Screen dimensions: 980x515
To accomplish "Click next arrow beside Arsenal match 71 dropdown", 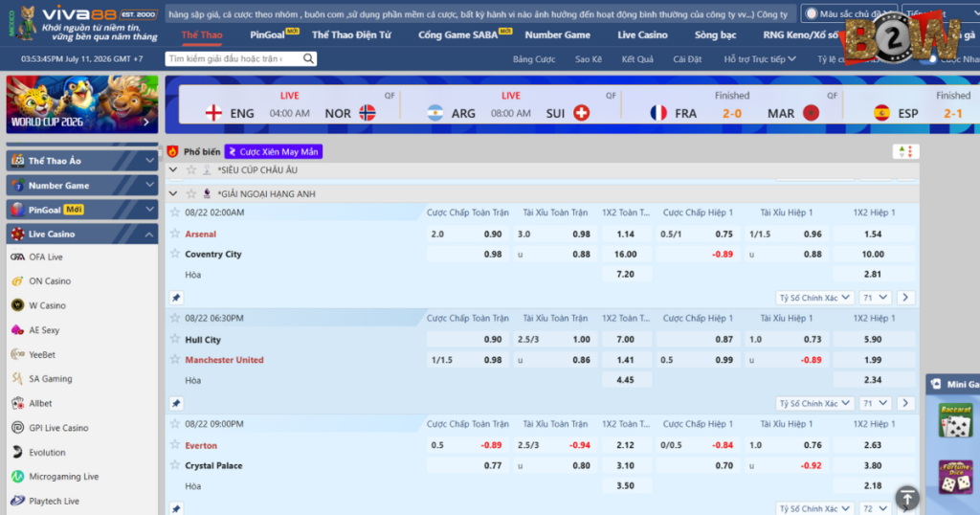I will (905, 298).
